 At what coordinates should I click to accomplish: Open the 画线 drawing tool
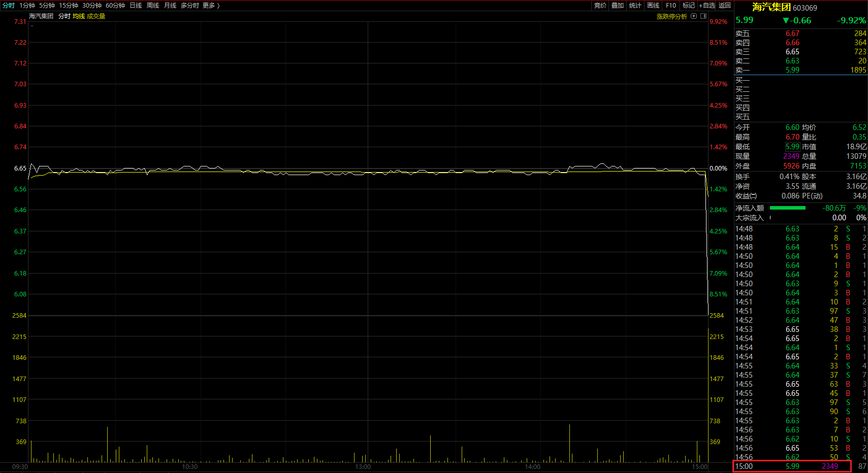(x=653, y=6)
